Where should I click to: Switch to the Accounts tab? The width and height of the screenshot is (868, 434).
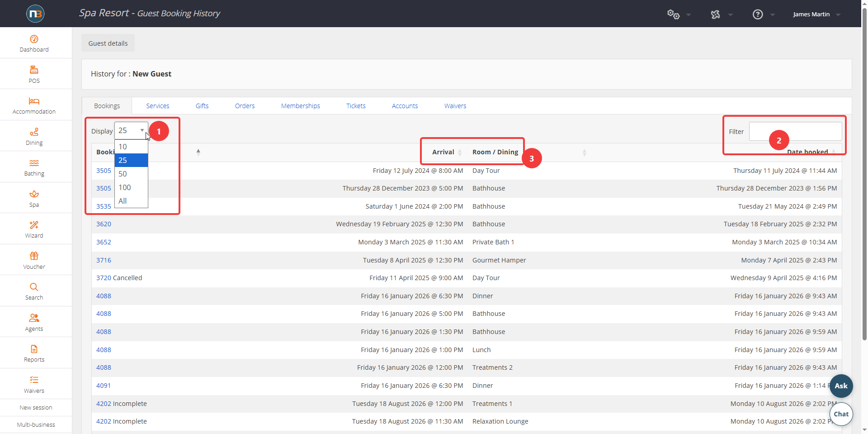[405, 106]
